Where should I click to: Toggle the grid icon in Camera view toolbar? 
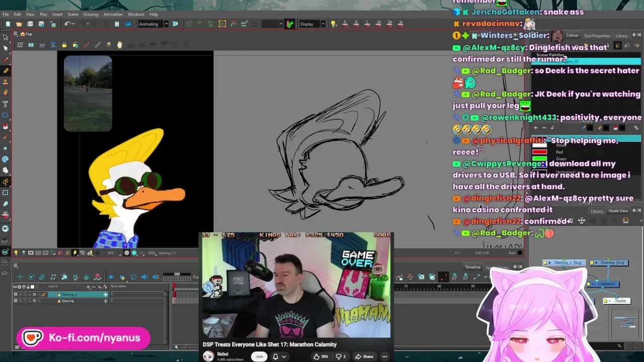[20, 45]
